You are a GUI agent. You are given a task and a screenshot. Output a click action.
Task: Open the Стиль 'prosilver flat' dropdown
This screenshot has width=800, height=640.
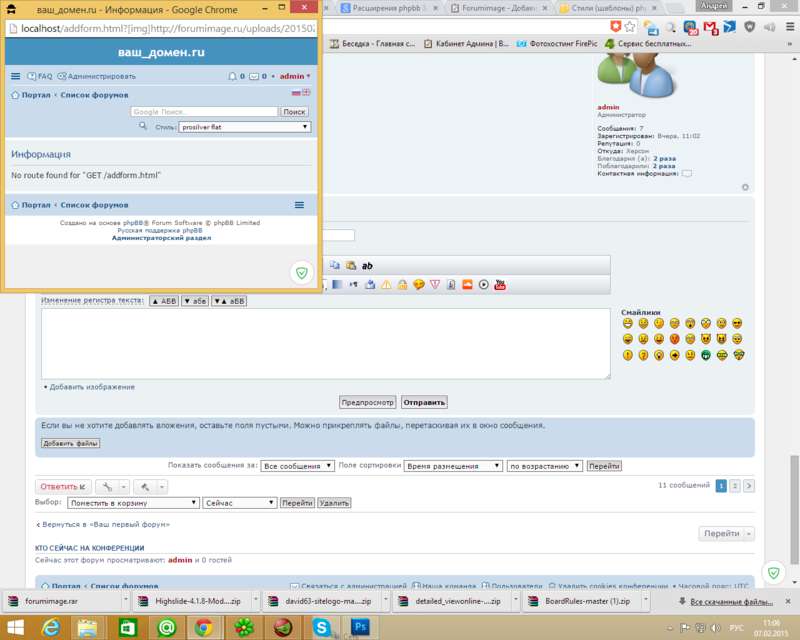pyautogui.click(x=244, y=127)
